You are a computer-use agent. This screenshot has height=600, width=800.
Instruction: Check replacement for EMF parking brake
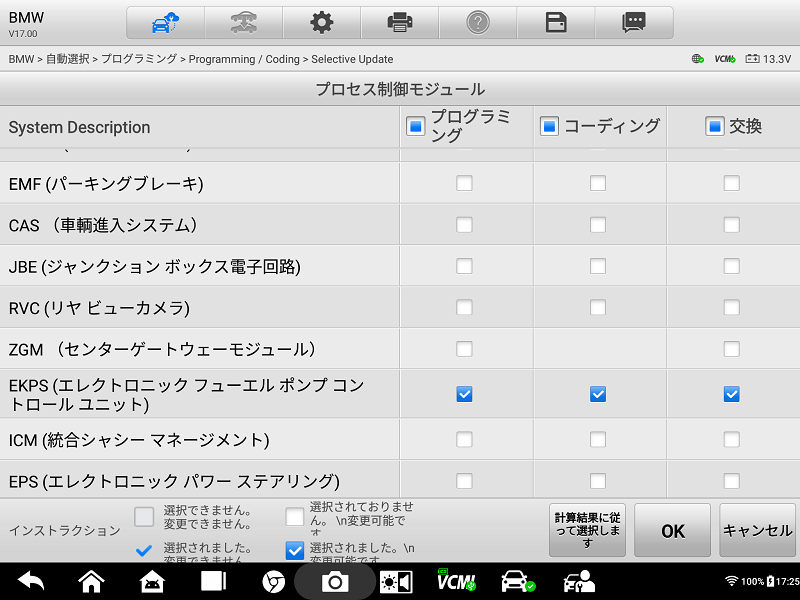coord(732,183)
